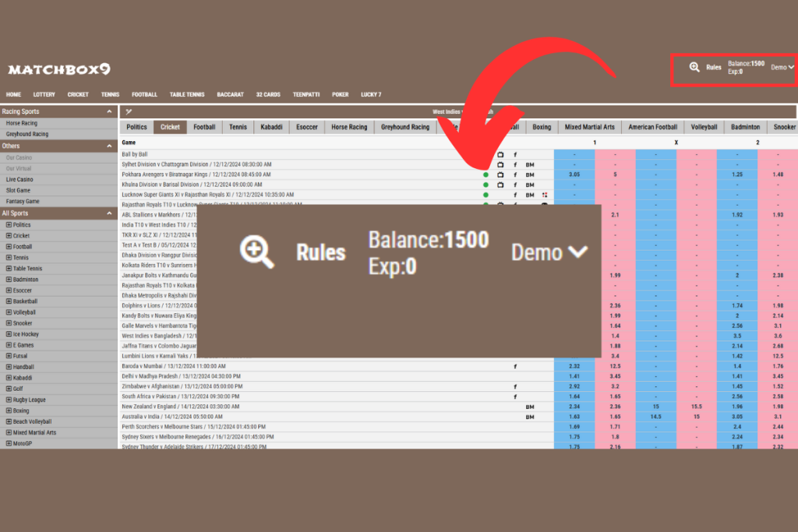The height and width of the screenshot is (532, 798).
Task: Click fancy 'f' icon for Sylhet Division match
Action: pos(515,165)
